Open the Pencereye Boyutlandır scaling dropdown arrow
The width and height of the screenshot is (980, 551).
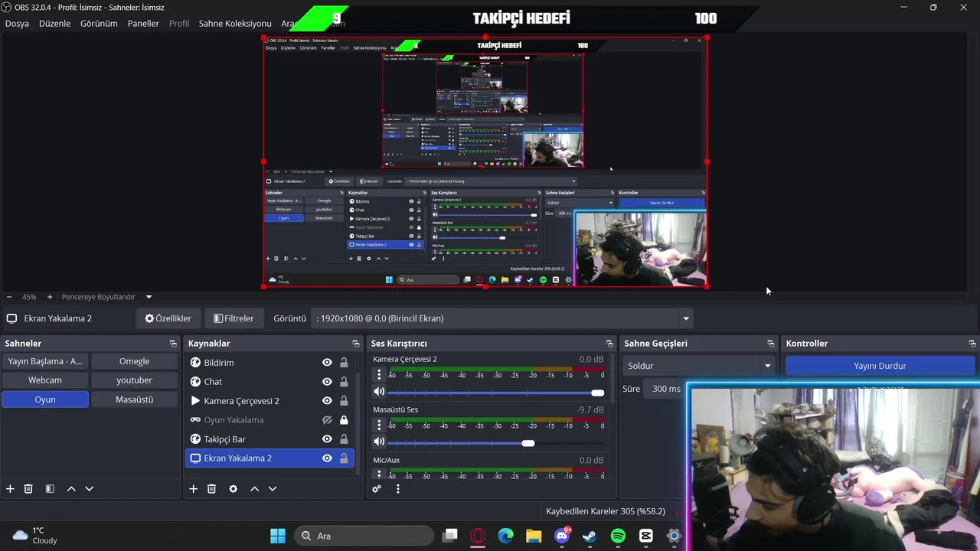149,297
